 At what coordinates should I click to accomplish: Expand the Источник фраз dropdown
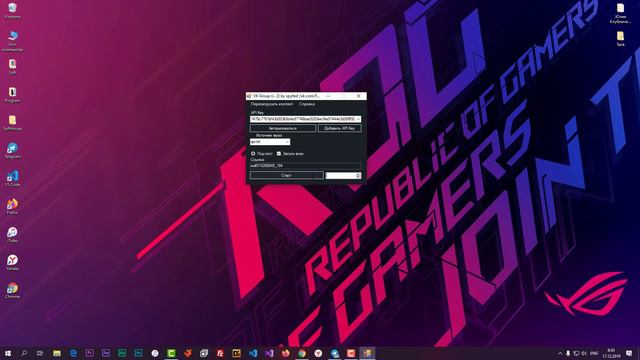coord(287,142)
